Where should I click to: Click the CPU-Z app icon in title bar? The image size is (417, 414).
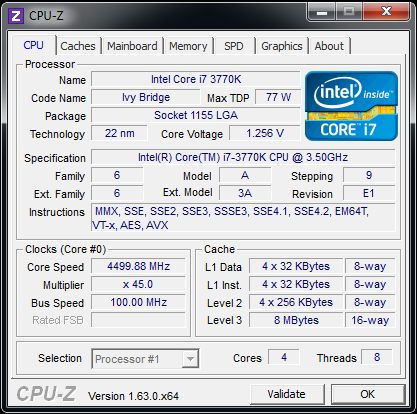click(x=16, y=15)
